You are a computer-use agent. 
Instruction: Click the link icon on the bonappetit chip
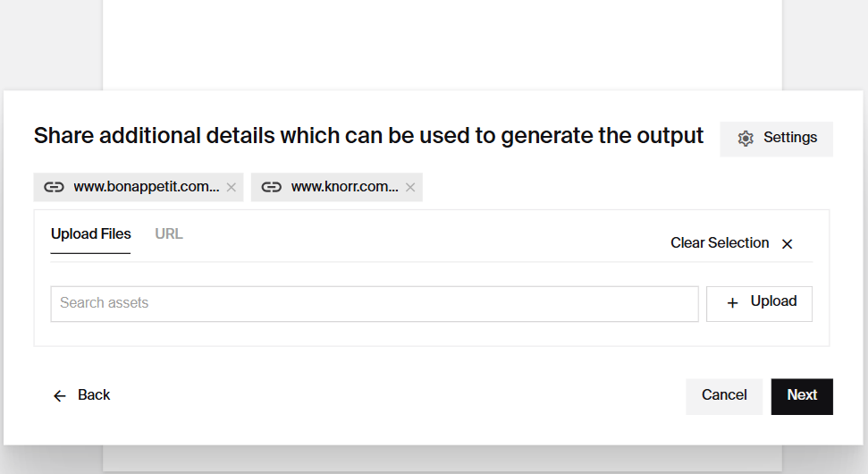point(55,187)
